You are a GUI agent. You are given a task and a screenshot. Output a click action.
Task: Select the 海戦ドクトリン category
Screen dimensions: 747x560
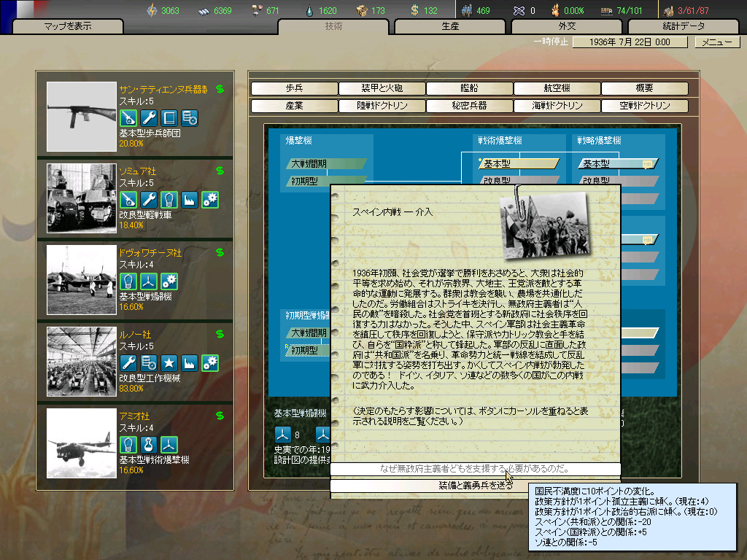pos(557,106)
